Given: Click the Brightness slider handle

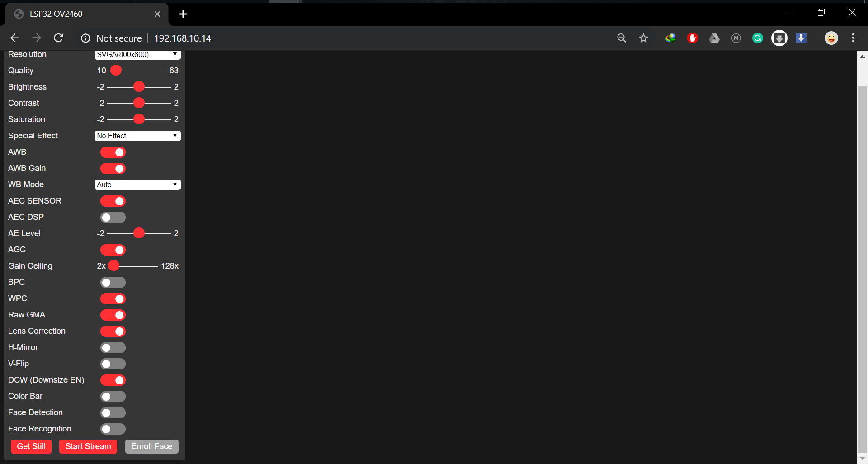Looking at the screenshot, I should pos(139,87).
